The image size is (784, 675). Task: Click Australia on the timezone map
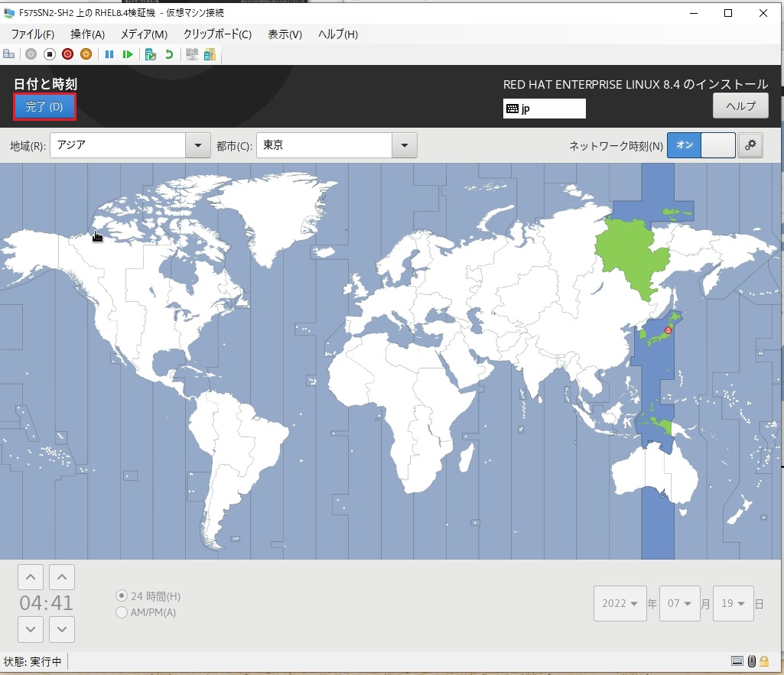click(x=655, y=474)
